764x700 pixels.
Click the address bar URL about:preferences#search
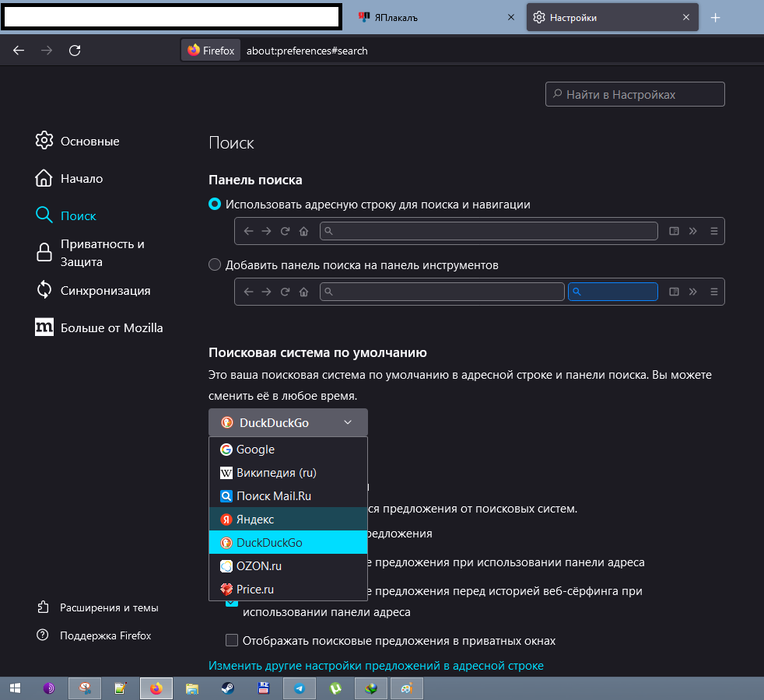[307, 51]
